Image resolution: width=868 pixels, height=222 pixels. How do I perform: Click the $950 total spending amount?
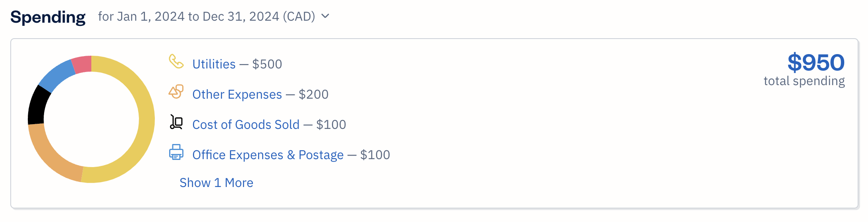(816, 62)
